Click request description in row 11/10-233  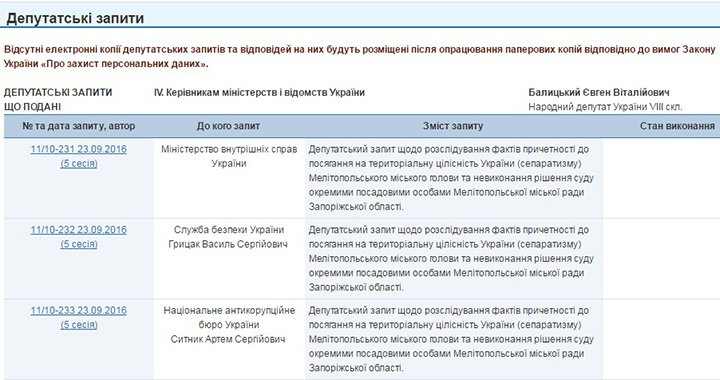(x=451, y=340)
